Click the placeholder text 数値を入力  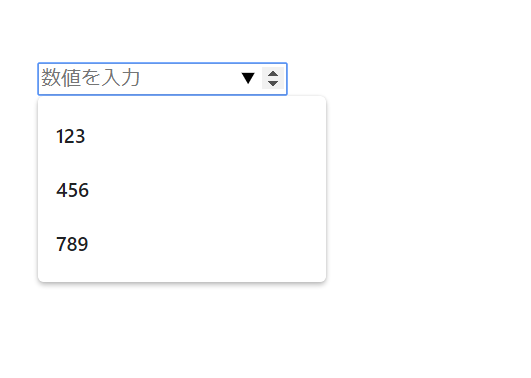pos(90,78)
